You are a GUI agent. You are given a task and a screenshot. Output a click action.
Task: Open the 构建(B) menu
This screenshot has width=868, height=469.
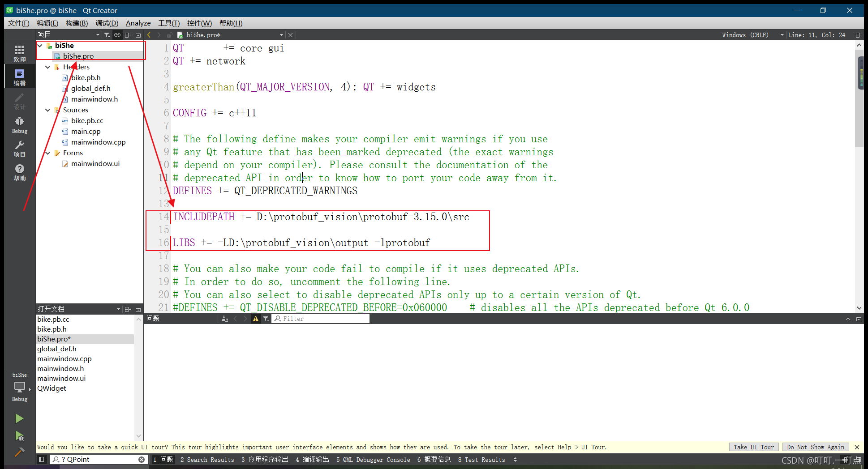(77, 23)
